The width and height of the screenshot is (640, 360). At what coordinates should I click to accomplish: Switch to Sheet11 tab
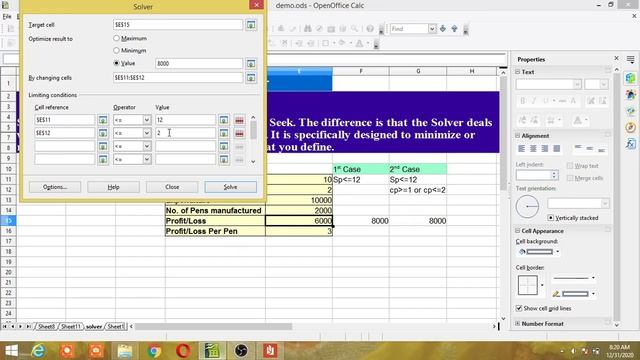(71, 327)
